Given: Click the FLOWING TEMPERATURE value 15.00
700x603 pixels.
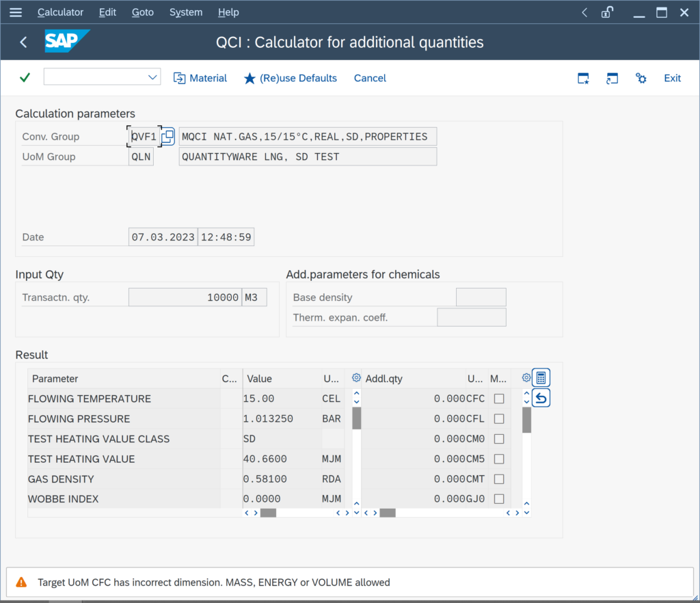Looking at the screenshot, I should coord(281,399).
